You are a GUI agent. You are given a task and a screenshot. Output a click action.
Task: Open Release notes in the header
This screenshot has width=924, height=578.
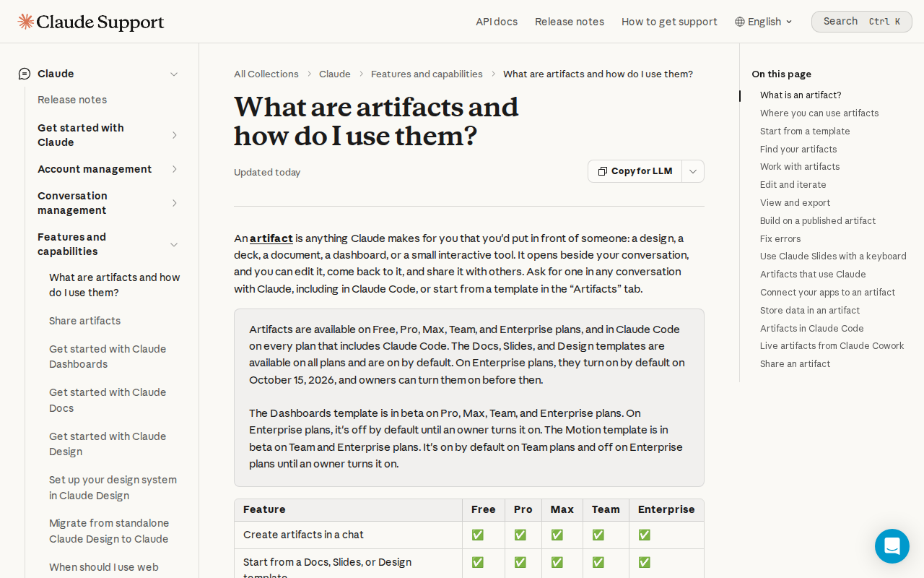[x=570, y=22]
